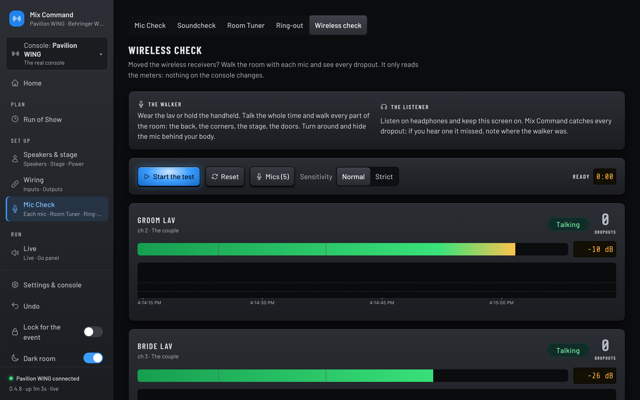Click the Groom Lav dropouts counter
Screen dimensions: 640x400
[605, 224]
